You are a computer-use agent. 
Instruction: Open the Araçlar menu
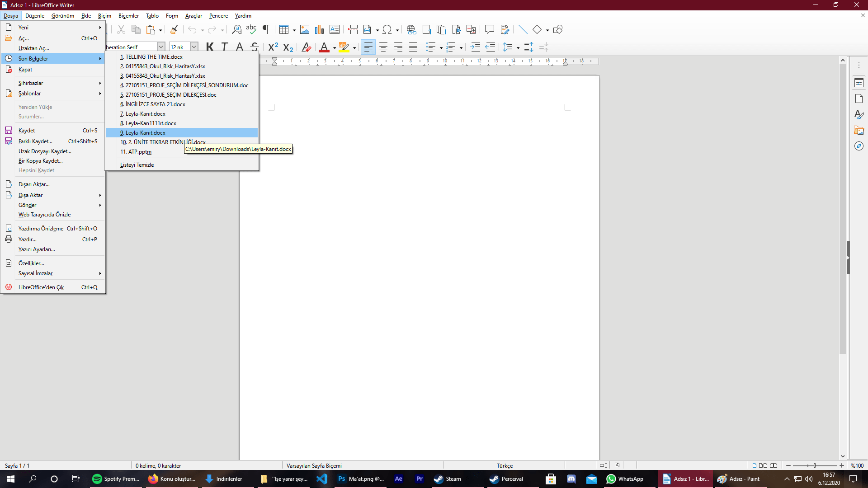tap(193, 16)
